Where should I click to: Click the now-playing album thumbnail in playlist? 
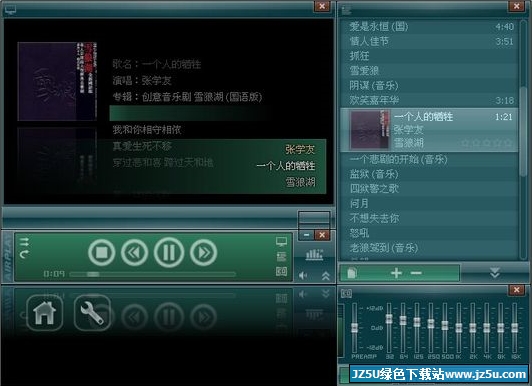[x=370, y=130]
